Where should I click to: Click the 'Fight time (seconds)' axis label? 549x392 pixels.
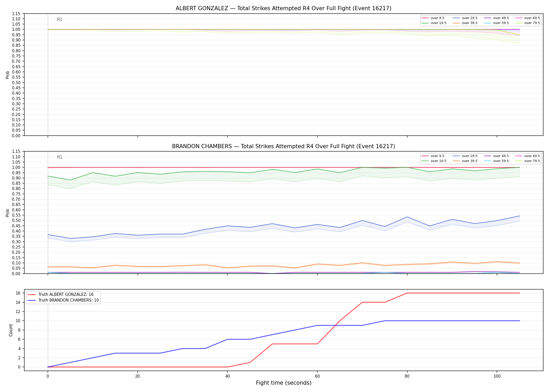(x=284, y=383)
